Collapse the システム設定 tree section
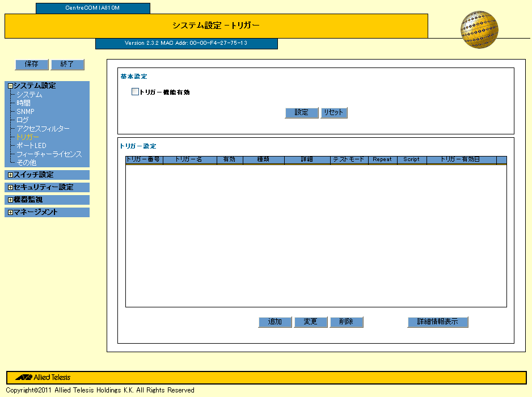 coord(10,86)
